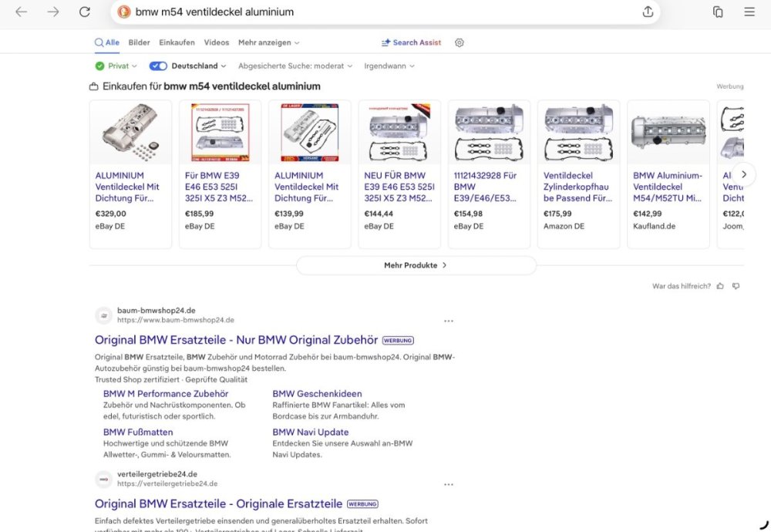Open Original BMW Ersatzteile - Originale Ersatzteile link

pos(218,503)
